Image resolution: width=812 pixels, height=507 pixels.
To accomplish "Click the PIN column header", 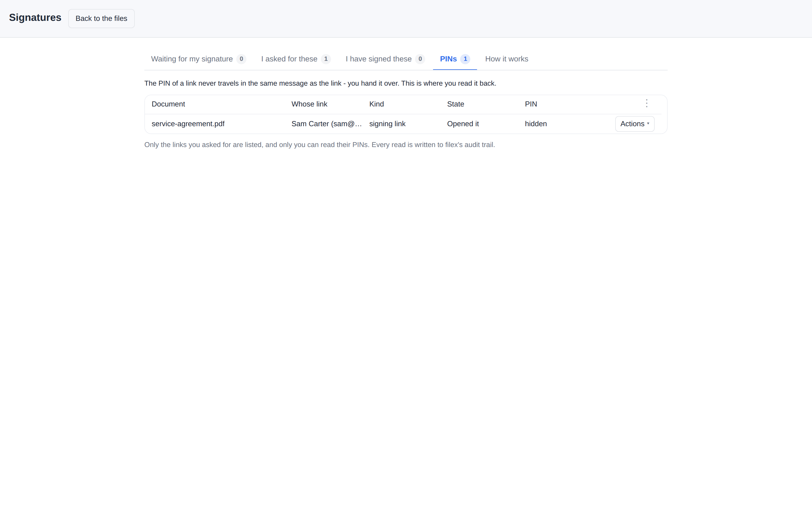I will [x=531, y=104].
